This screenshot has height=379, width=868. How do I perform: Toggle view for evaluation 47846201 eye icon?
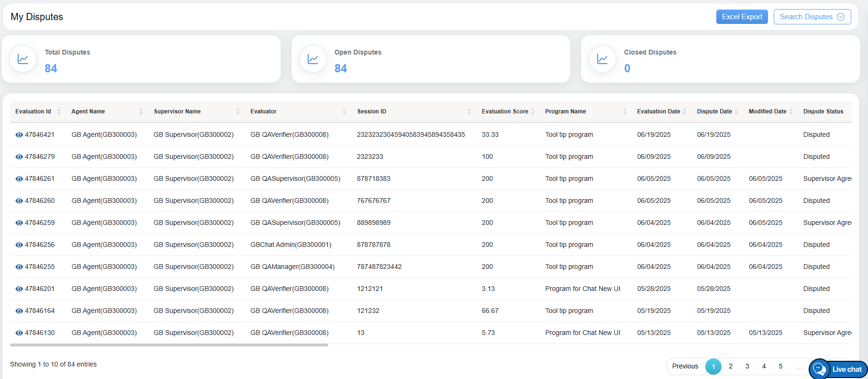(x=19, y=289)
